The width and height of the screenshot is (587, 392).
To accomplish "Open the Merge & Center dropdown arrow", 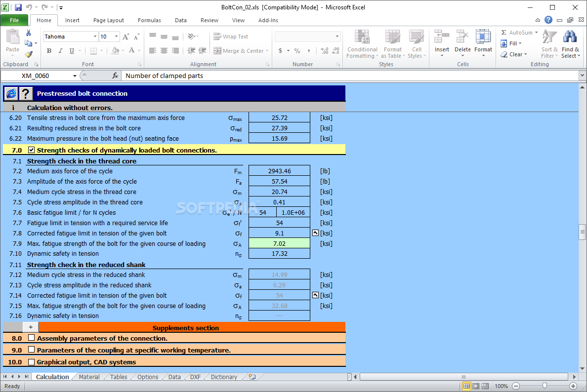I will coord(267,51).
